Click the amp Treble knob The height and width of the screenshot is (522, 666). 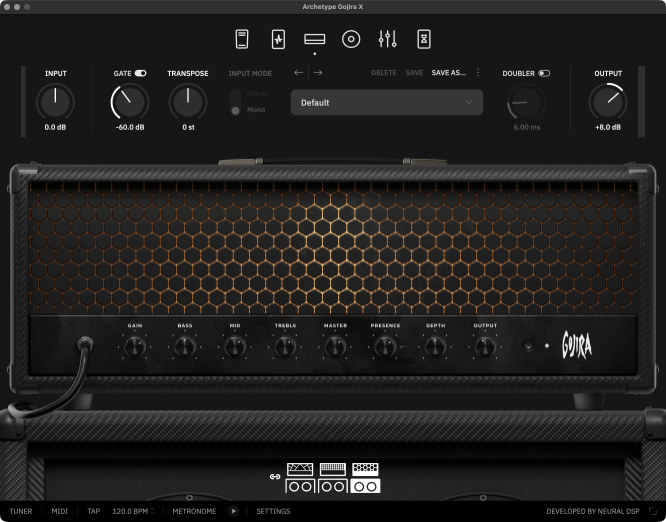tap(285, 347)
